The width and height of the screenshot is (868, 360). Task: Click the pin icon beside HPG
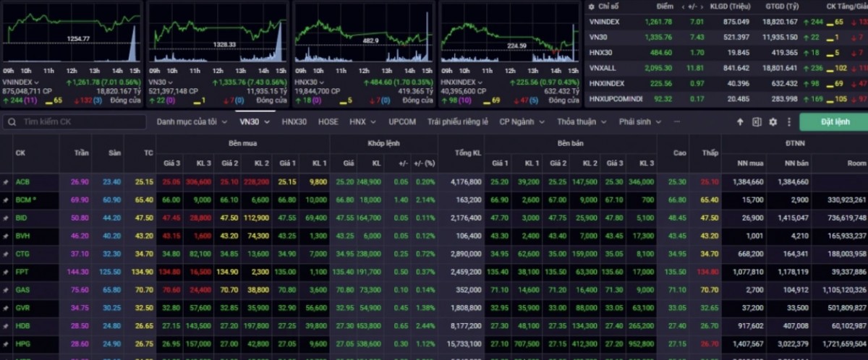[6, 344]
